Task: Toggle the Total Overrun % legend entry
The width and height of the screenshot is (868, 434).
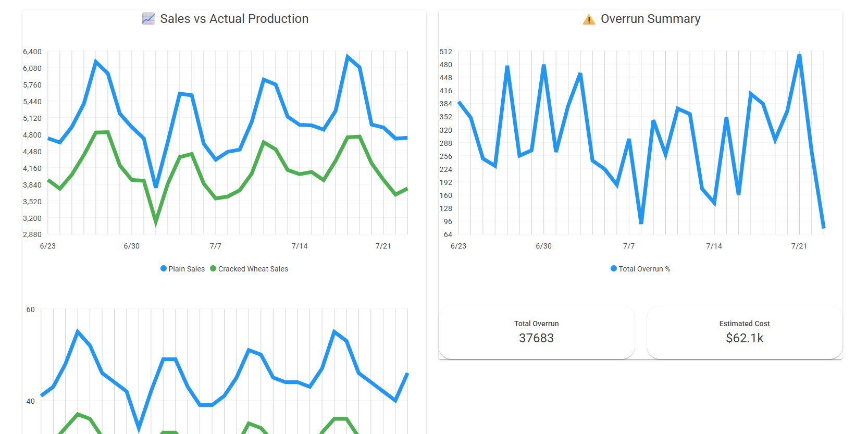Action: coord(640,269)
